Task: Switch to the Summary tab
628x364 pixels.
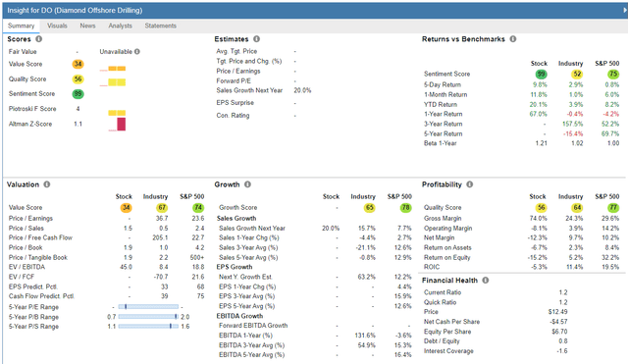Action: point(21,26)
